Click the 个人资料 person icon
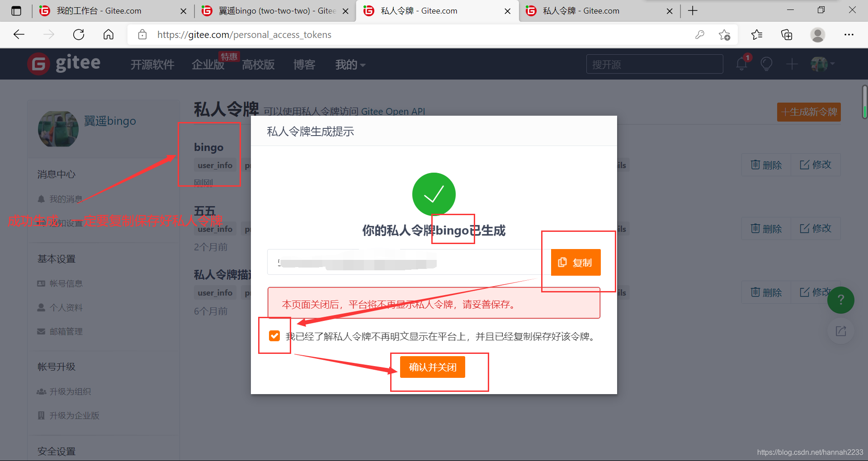Screen dimensions: 868x461 click(42, 307)
